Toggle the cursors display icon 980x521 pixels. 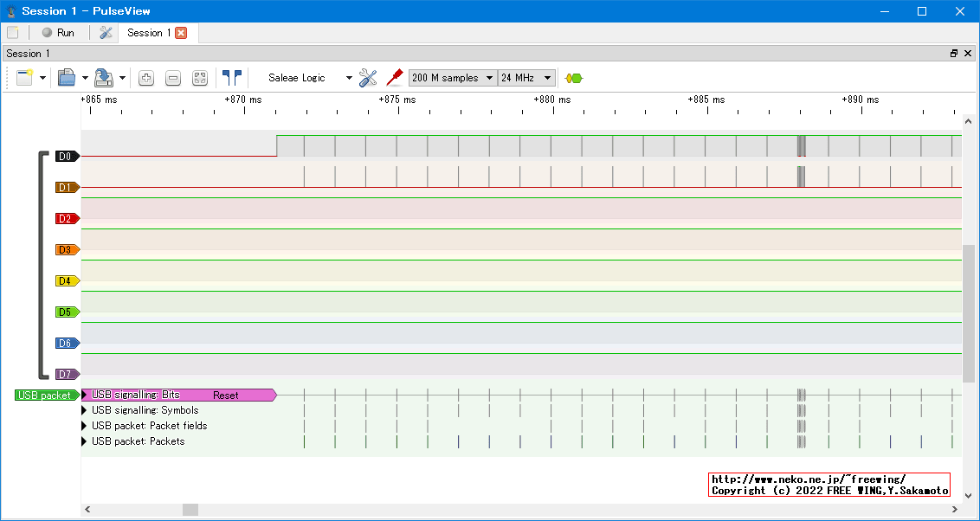pyautogui.click(x=232, y=78)
